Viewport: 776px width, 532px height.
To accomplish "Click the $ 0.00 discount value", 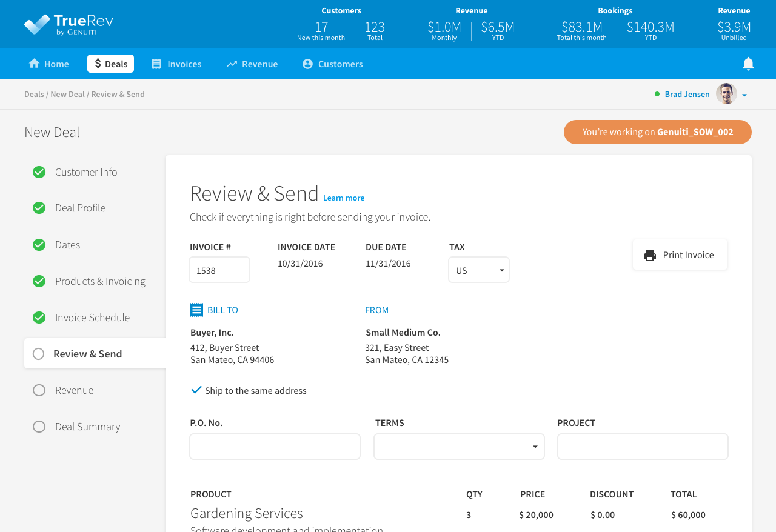I will pyautogui.click(x=603, y=515).
